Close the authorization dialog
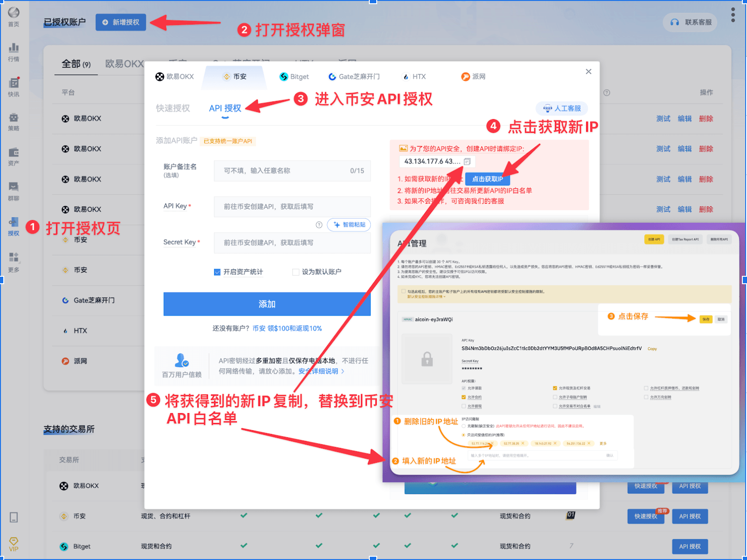Screen dimensions: 747x560 coord(588,72)
